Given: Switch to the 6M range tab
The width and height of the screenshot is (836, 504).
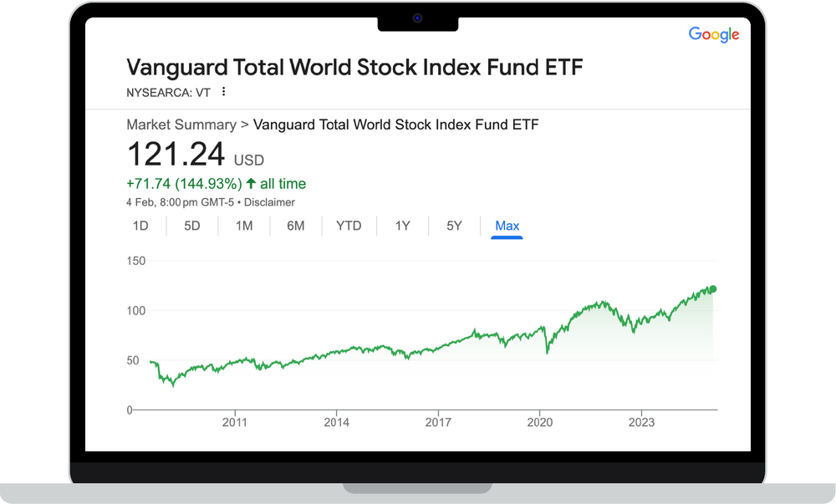Looking at the screenshot, I should [296, 226].
